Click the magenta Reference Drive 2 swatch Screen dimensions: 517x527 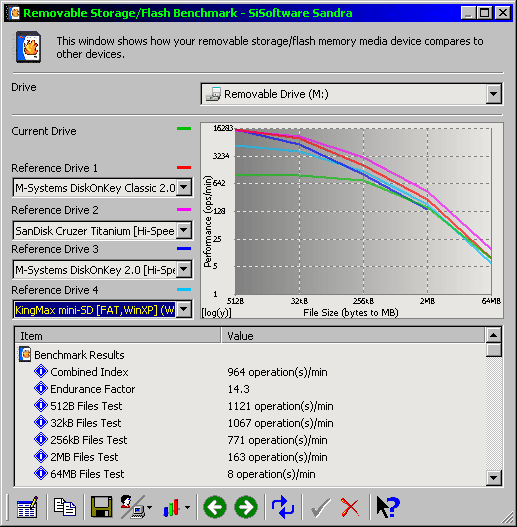(184, 209)
